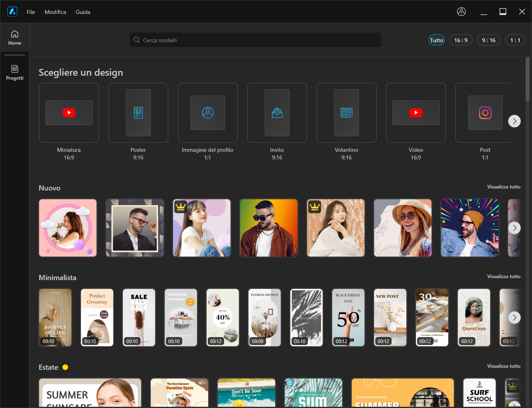Open the Guida menu
This screenshot has width=532, height=408.
[x=83, y=12]
